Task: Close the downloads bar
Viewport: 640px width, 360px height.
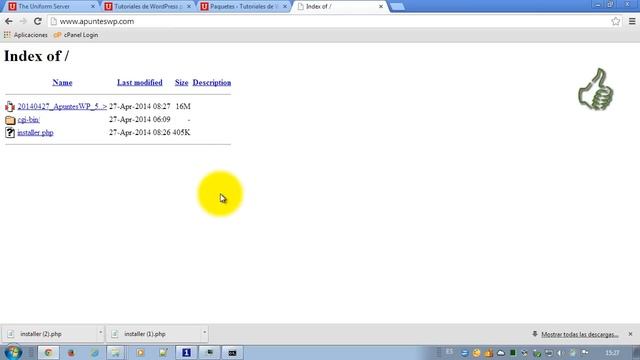Action: click(x=630, y=334)
